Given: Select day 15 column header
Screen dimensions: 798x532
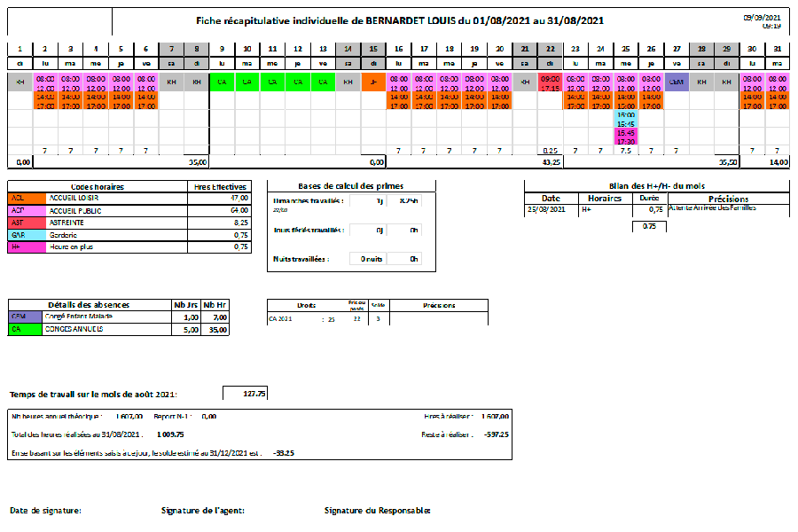Looking at the screenshot, I should (373, 49).
